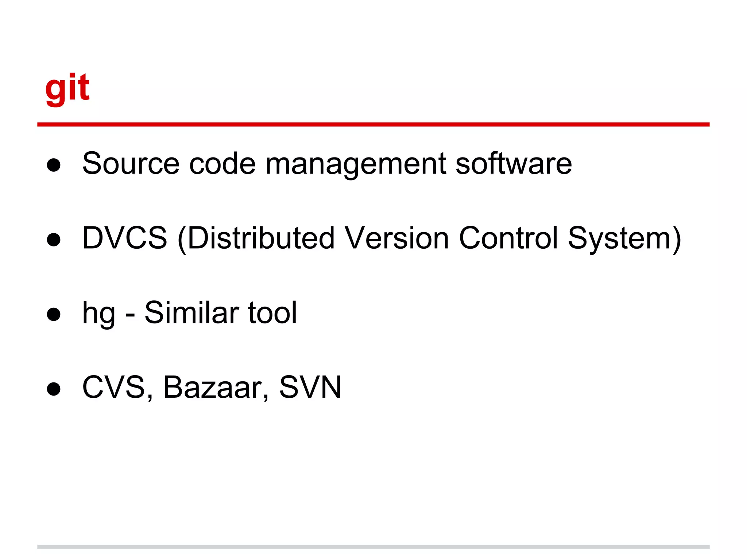The image size is (747, 560).
Task: Click the word 'Source' in the first bullet
Action: pos(131,164)
